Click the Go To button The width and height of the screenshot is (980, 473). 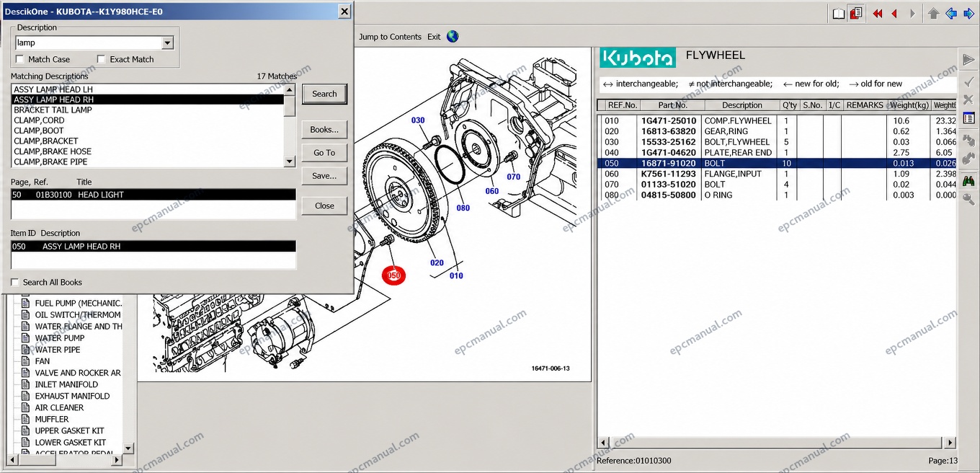tap(324, 153)
